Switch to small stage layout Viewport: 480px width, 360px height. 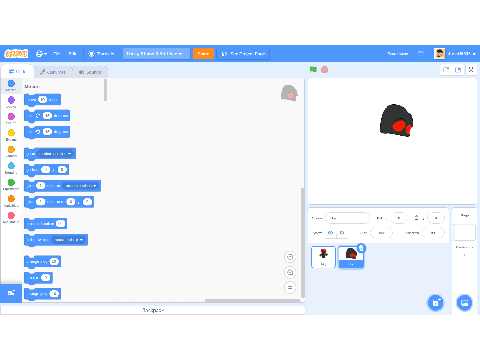click(446, 70)
